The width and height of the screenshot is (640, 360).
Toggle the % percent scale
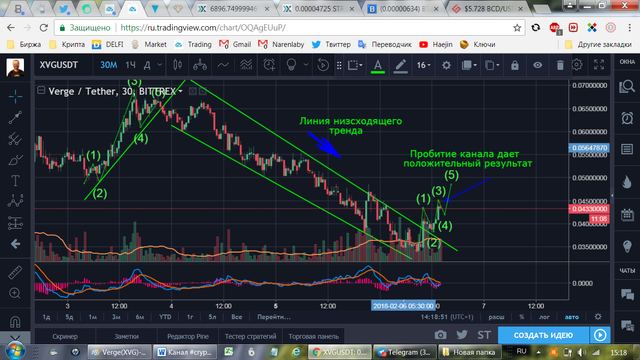click(521, 317)
